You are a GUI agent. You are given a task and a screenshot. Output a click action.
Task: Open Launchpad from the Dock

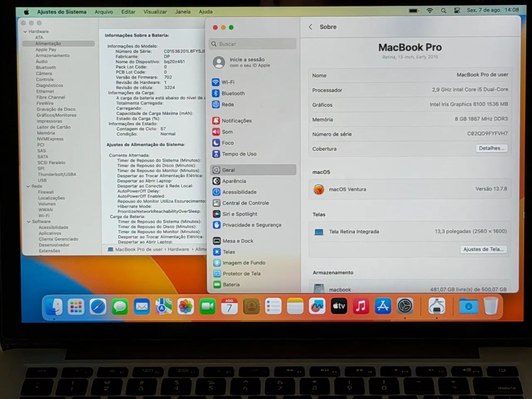tap(76, 307)
